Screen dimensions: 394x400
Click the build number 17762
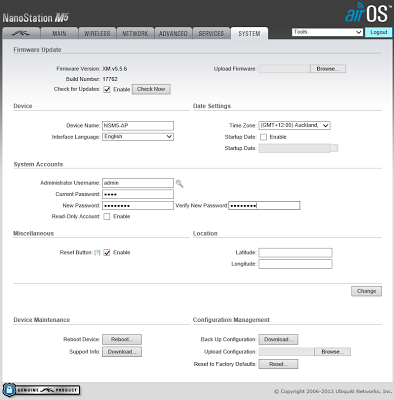coord(110,79)
